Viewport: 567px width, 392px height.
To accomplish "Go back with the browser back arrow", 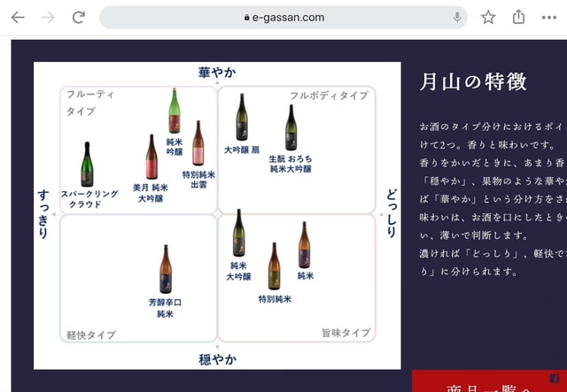I will (x=18, y=17).
